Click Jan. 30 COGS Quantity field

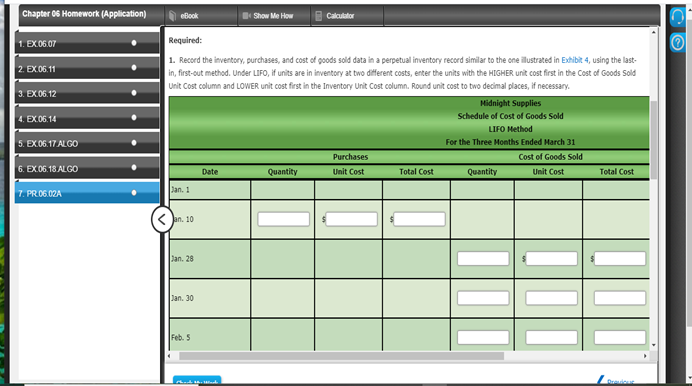[x=483, y=298]
